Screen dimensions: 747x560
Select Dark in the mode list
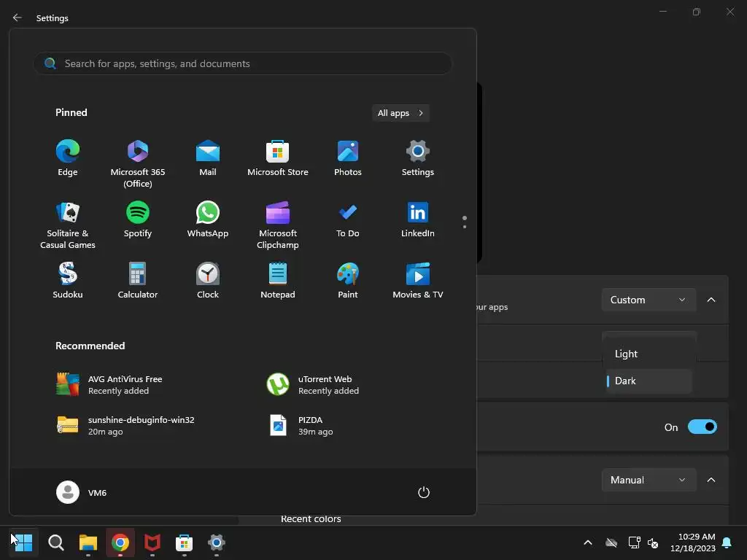649,381
